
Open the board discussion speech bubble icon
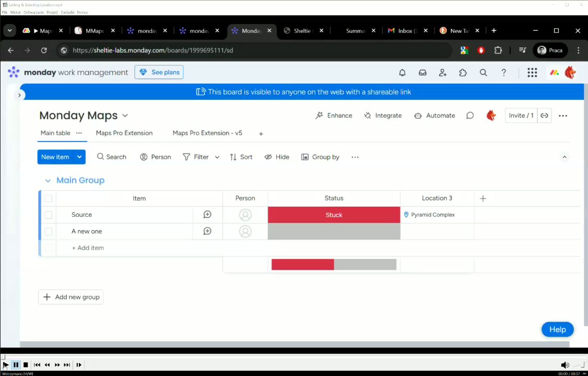tap(470, 116)
